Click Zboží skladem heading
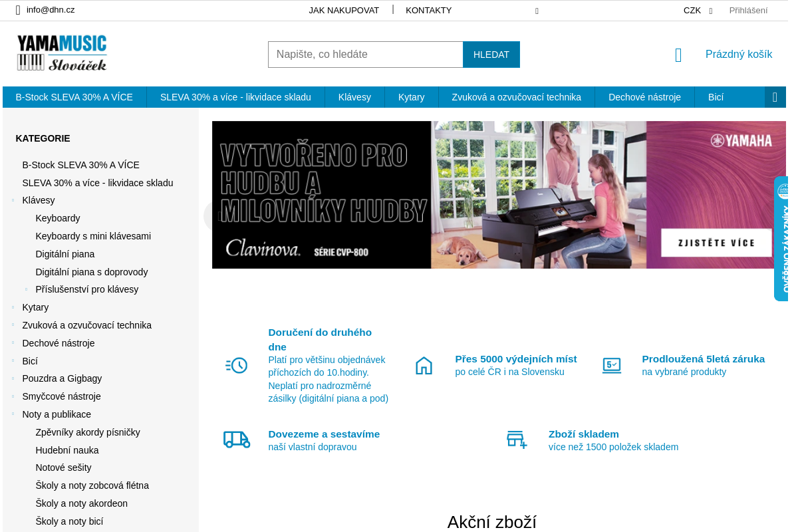 (x=584, y=434)
